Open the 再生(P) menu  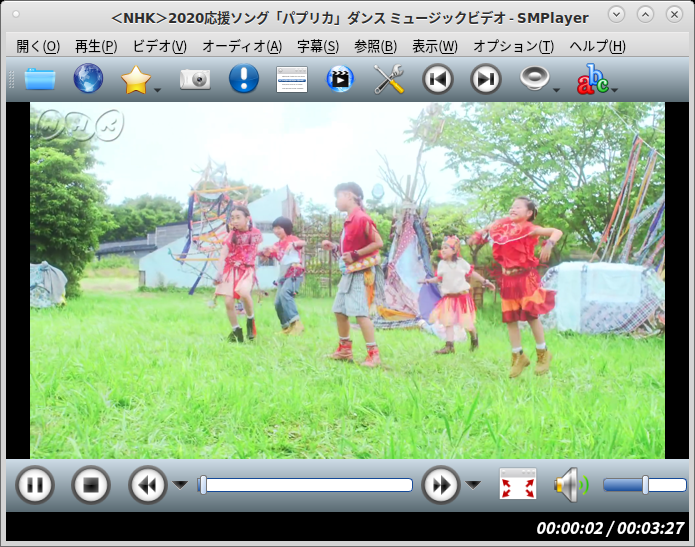(96, 46)
